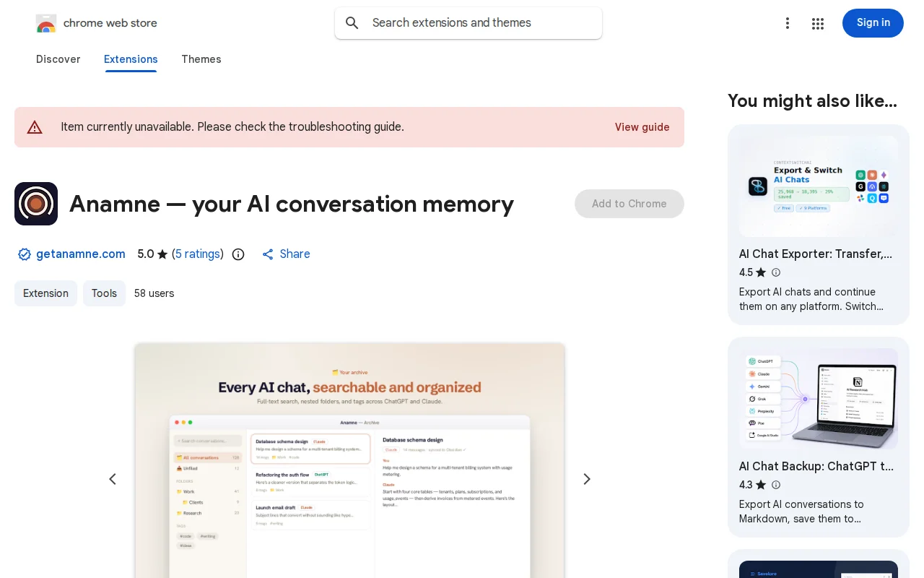Click the Extension category chip
Screen dimensions: 924x578
(45, 293)
